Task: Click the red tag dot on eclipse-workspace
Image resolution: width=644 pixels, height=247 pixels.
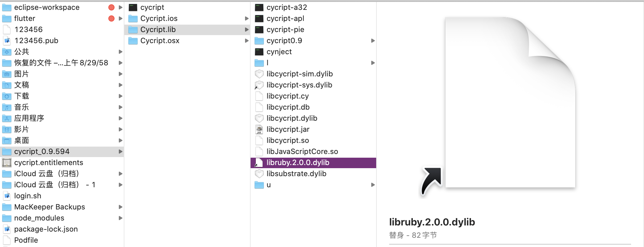Action: pos(111,7)
